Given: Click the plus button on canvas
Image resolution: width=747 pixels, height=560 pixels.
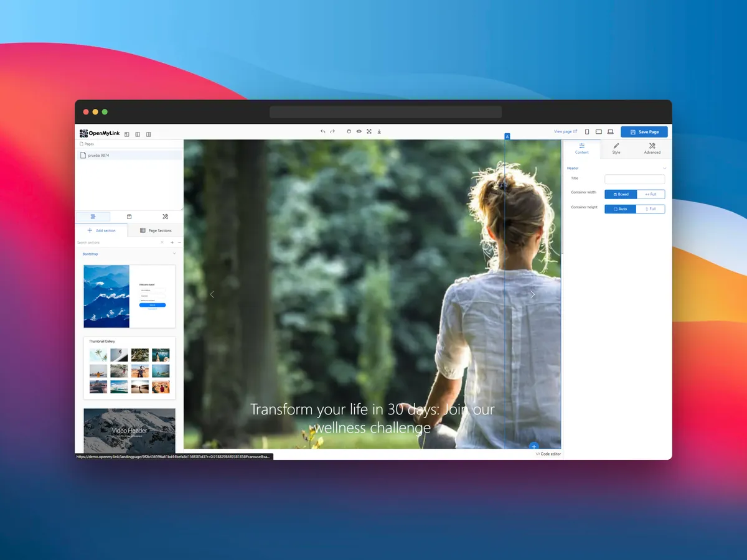Looking at the screenshot, I should 533,446.
